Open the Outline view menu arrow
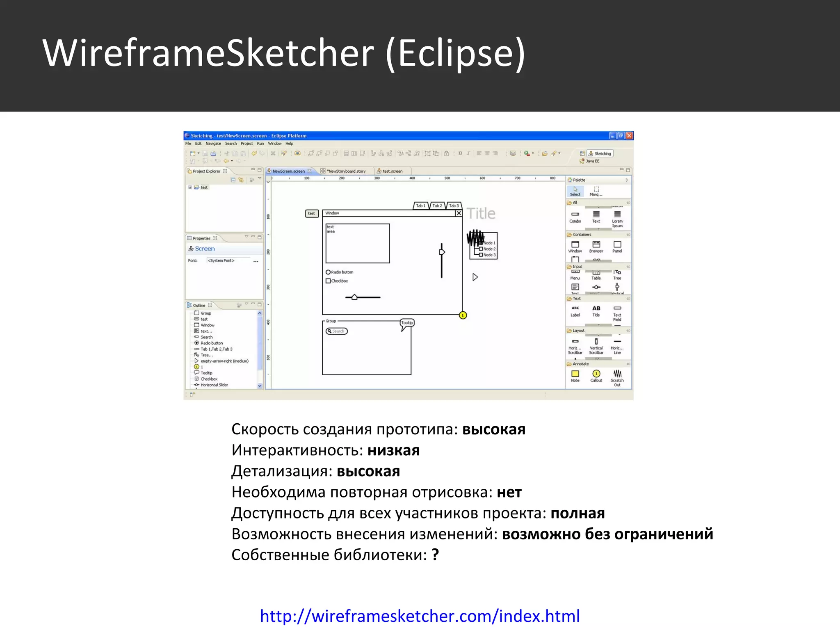Image resolution: width=840 pixels, height=630 pixels. [247, 304]
